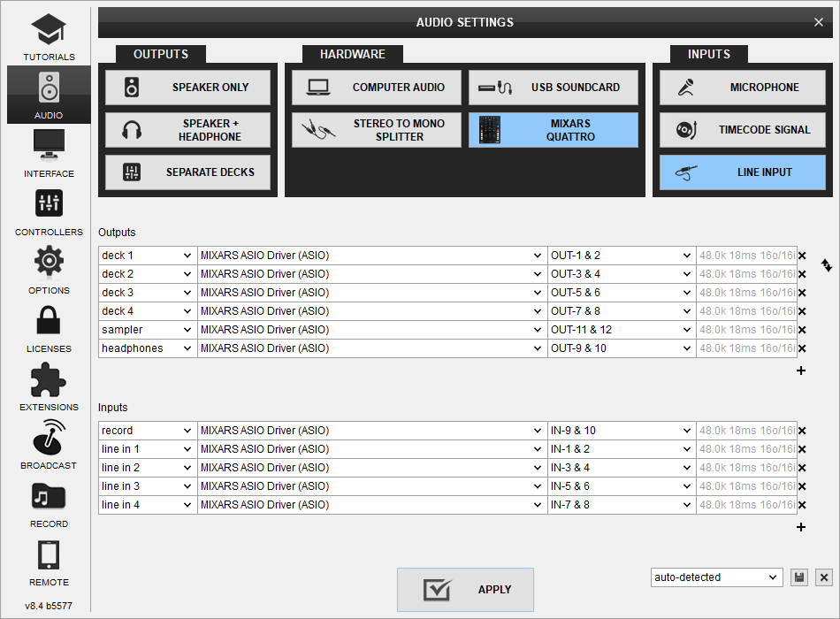Add a new input row with plus
The width and height of the screenshot is (840, 619).
801,527
